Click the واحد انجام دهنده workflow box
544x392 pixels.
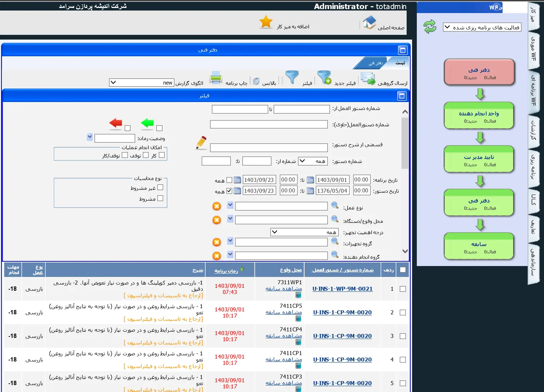click(x=479, y=116)
